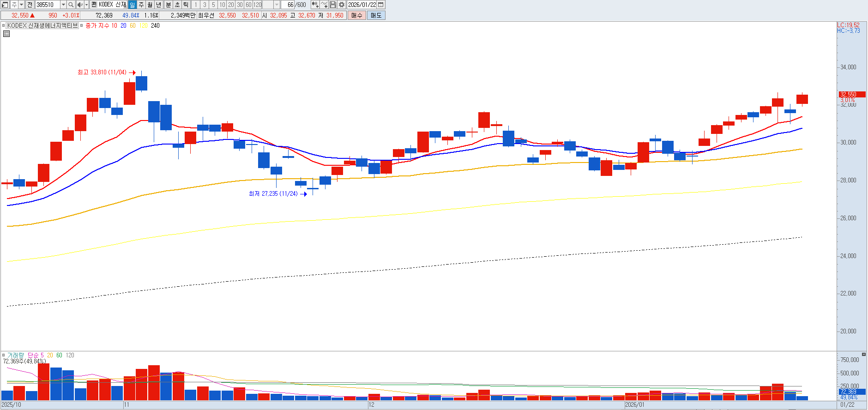Open the calendar date picker icon

pyautogui.click(x=381, y=5)
